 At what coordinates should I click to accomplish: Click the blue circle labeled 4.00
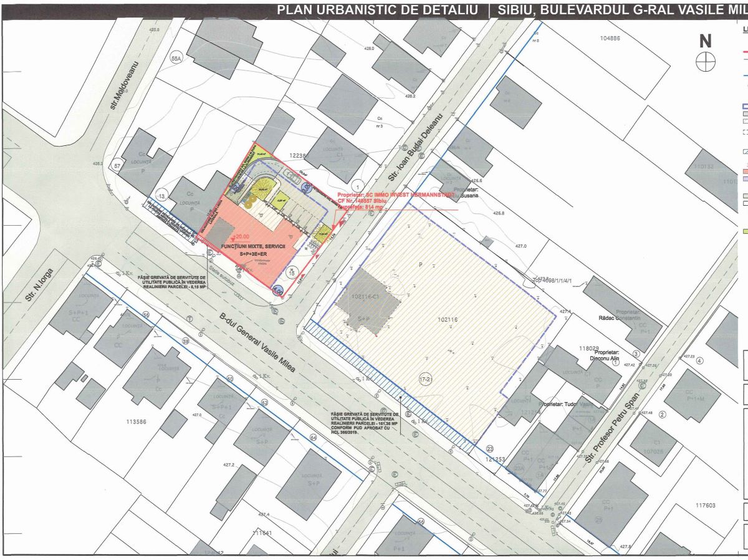277,291
